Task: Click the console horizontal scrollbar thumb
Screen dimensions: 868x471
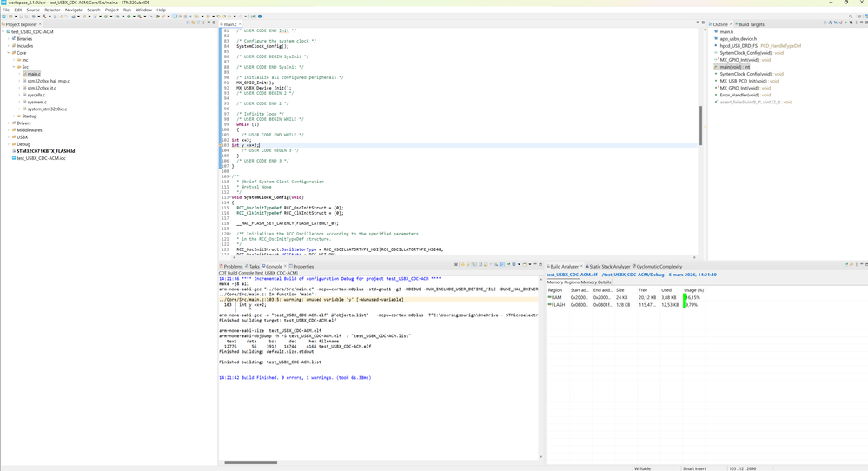Action: 251,462
